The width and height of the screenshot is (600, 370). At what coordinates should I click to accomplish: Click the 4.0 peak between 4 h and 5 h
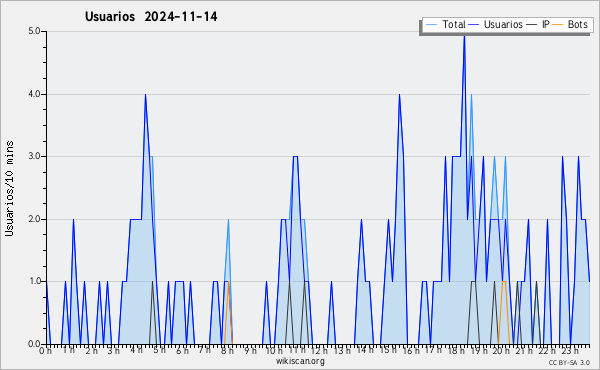click(145, 95)
